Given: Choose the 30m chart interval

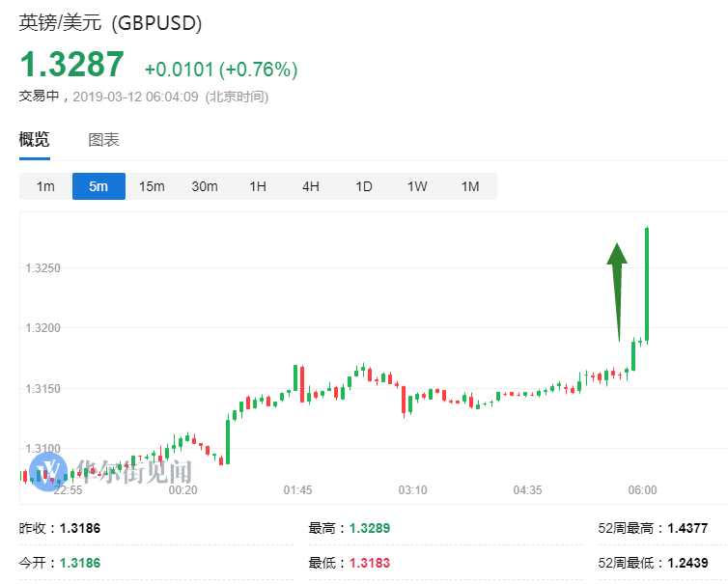Looking at the screenshot, I should [x=205, y=186].
